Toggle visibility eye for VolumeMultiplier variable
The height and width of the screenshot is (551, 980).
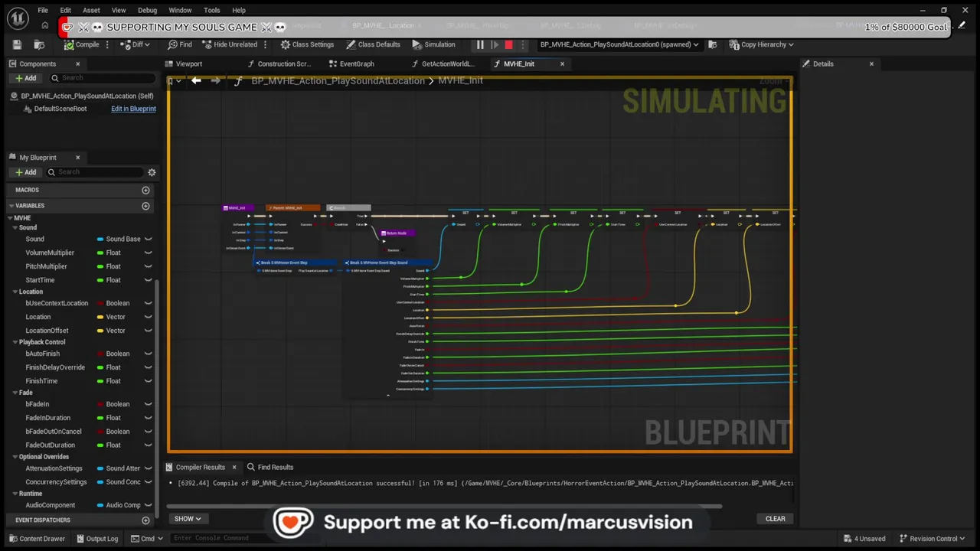[x=148, y=253]
